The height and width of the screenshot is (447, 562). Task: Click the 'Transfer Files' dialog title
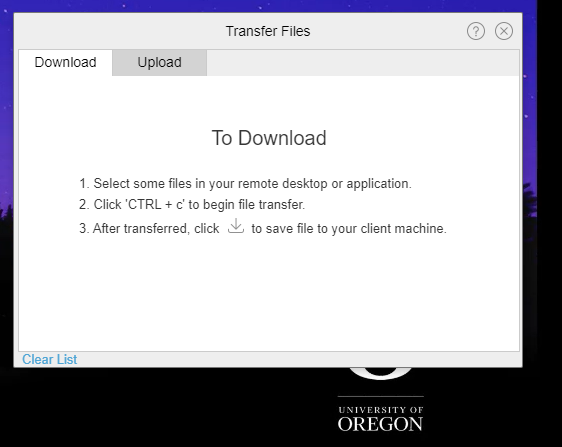coord(268,31)
